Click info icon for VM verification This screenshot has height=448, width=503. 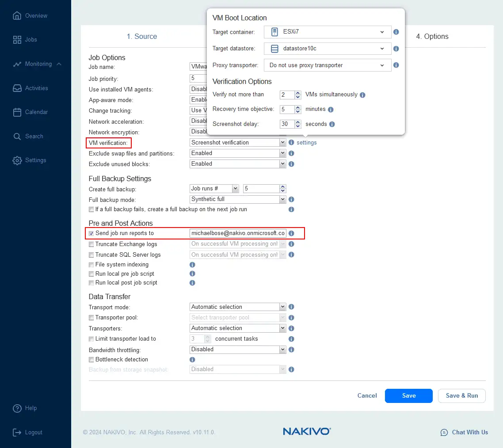(x=291, y=142)
